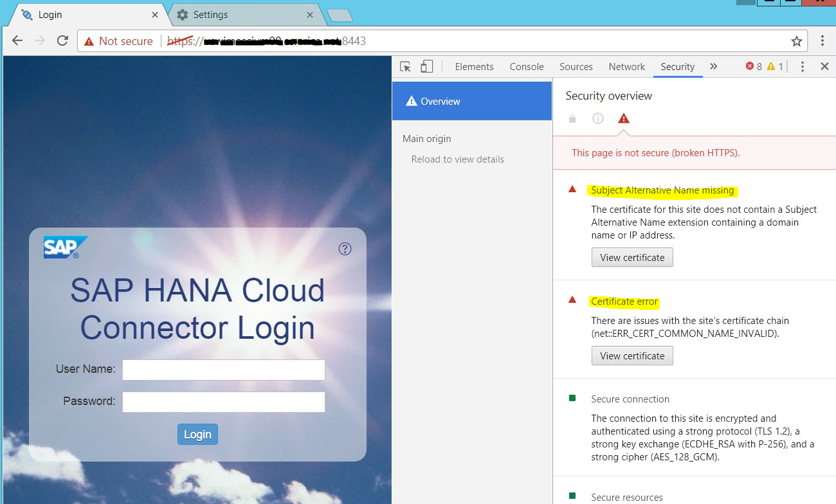Click the green square beside Secure resources

(572, 496)
